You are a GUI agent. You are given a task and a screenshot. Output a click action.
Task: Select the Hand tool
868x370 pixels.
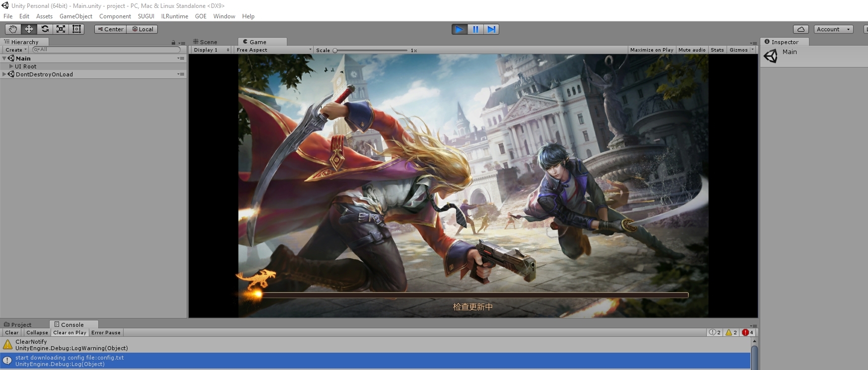coord(13,29)
